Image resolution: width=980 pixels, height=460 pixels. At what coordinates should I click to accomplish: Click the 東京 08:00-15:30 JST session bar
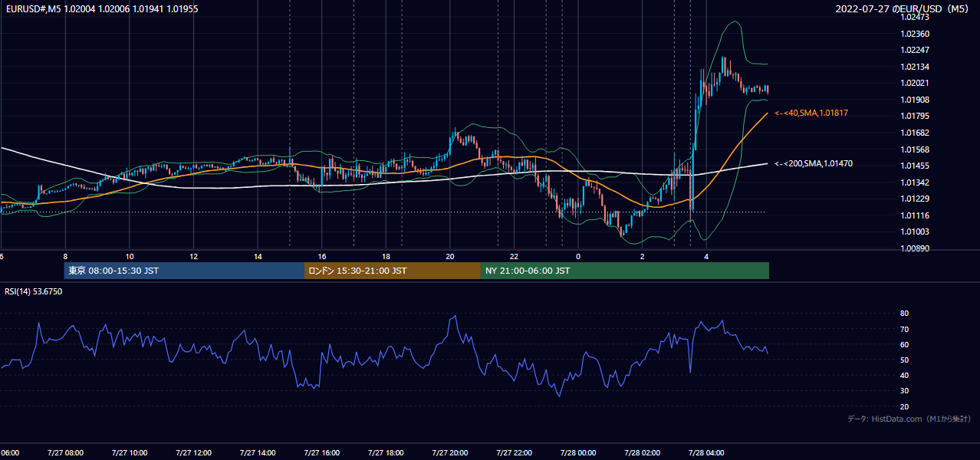point(184,271)
